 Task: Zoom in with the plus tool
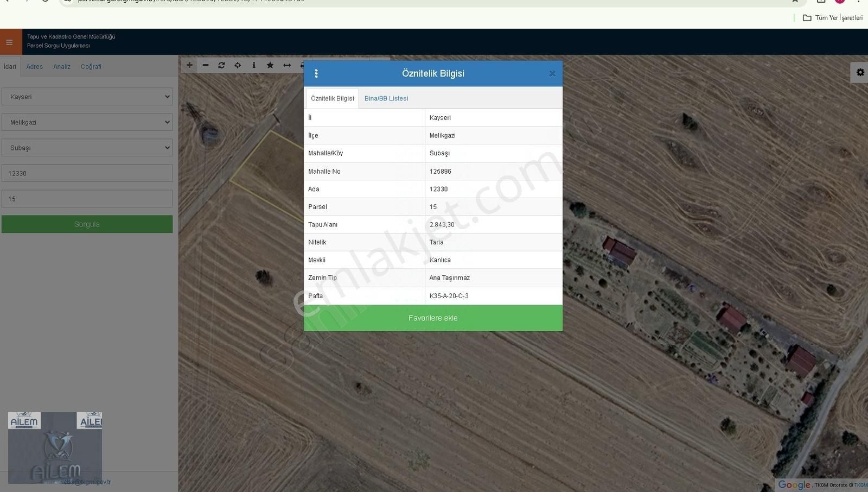click(189, 65)
